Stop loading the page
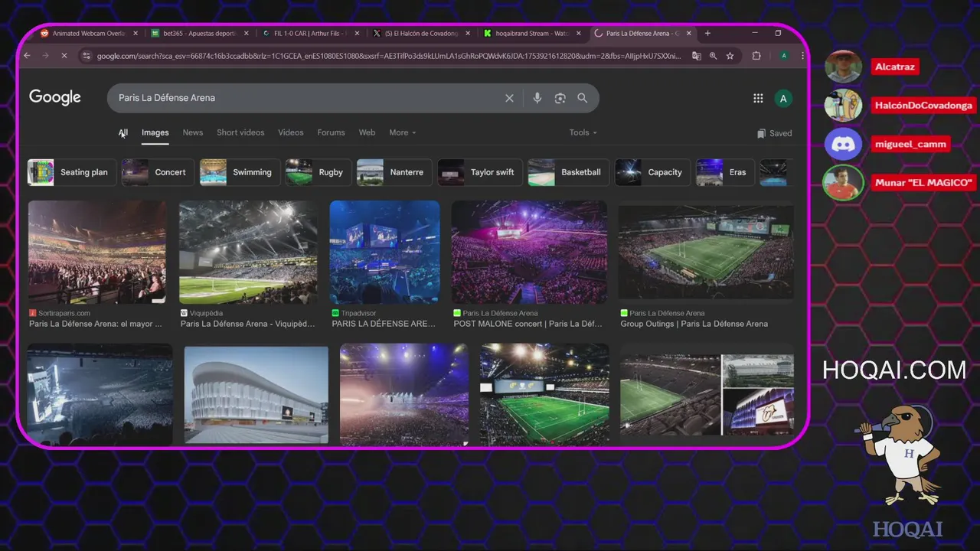 click(x=64, y=56)
